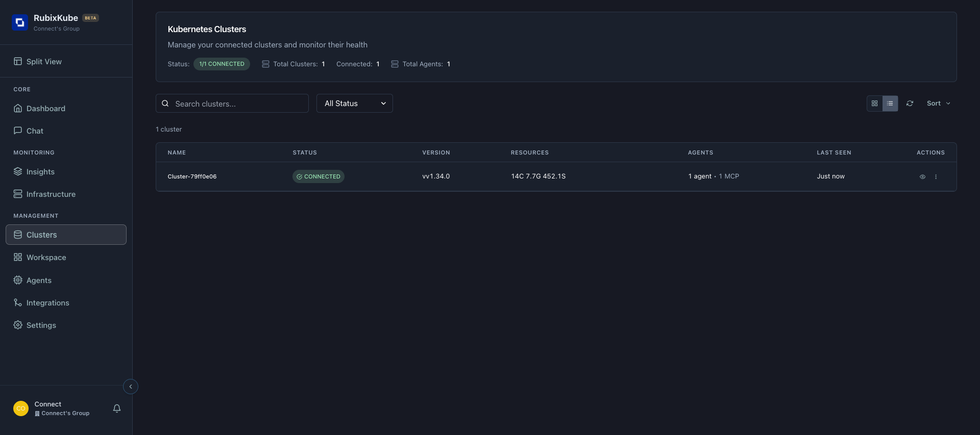Click the 1 agent · 1 MCP cell
This screenshot has height=435, width=980.
(714, 176)
